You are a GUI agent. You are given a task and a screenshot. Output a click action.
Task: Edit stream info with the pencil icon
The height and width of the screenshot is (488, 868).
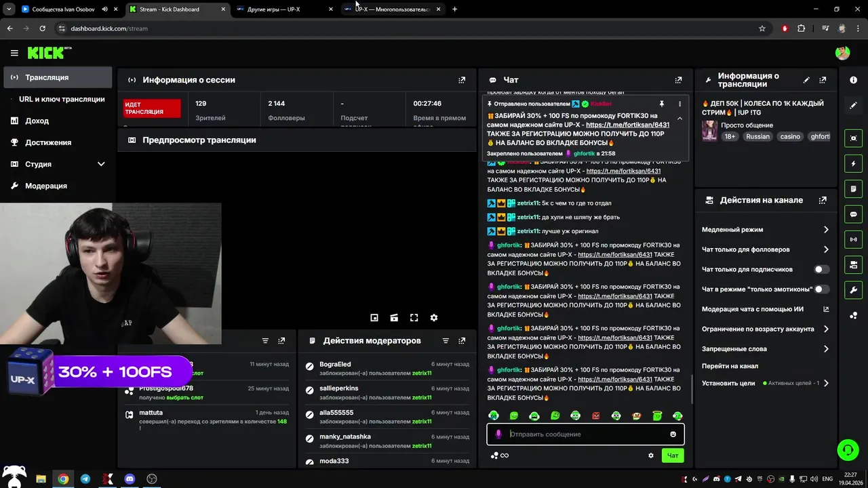[806, 80]
